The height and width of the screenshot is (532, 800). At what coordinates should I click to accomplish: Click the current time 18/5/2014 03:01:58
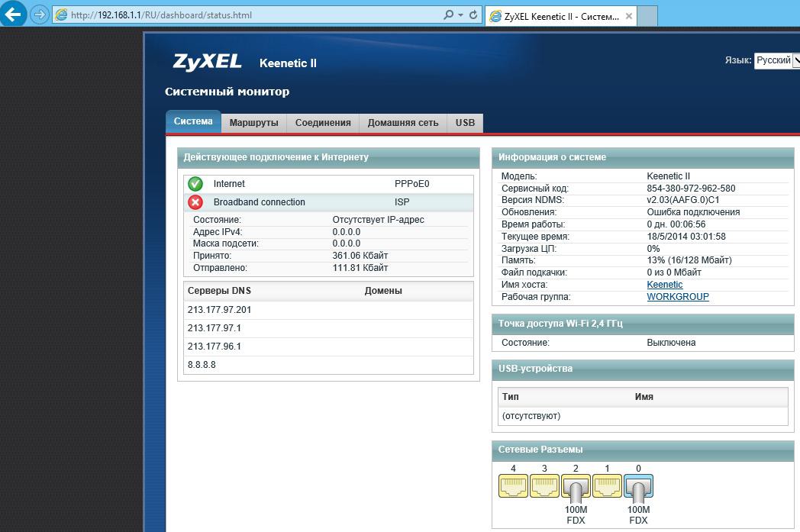686,237
